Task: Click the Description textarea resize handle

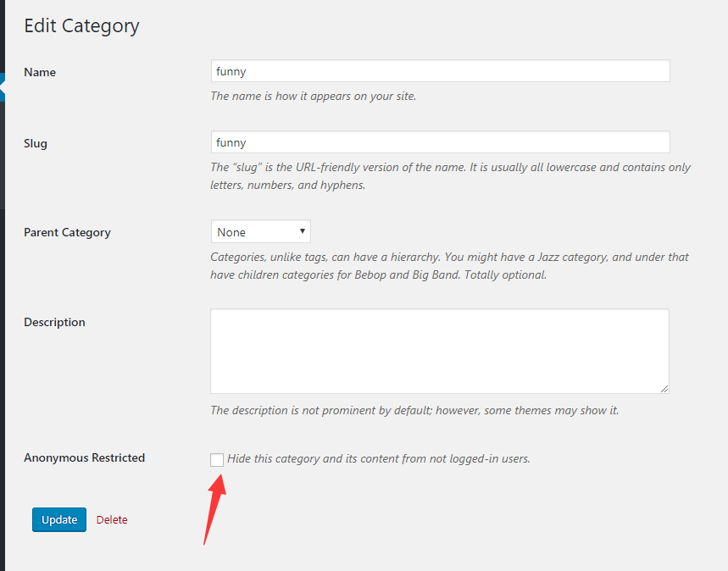Action: coord(664,389)
